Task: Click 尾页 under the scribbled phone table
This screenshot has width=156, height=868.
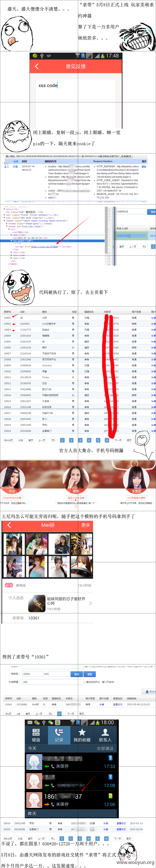Action: [129, 440]
